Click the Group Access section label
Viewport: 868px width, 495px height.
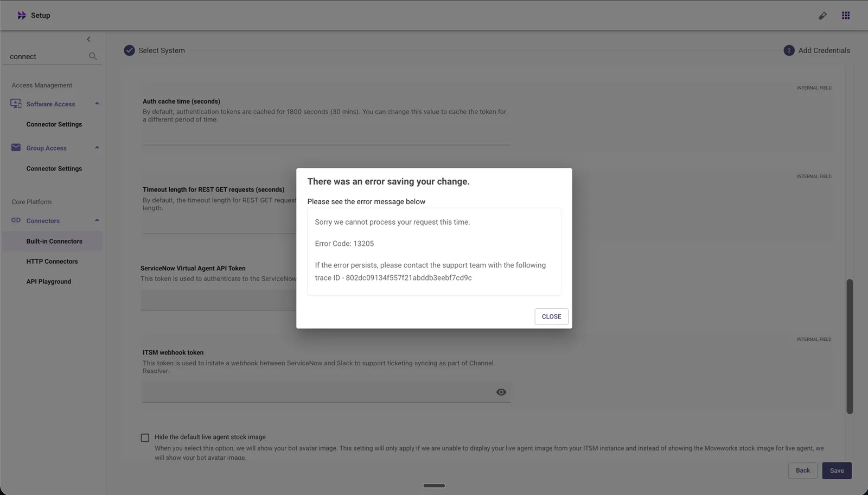point(46,148)
